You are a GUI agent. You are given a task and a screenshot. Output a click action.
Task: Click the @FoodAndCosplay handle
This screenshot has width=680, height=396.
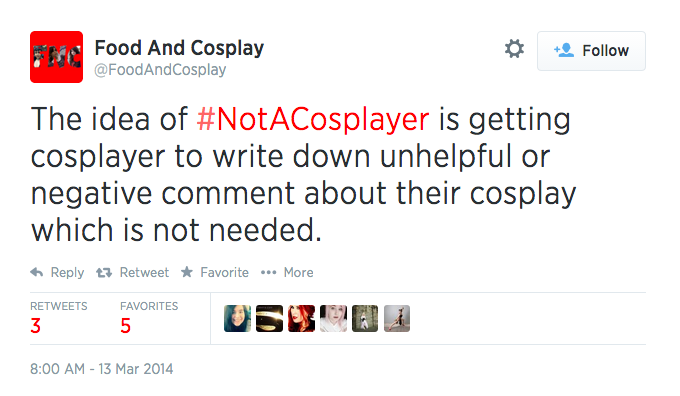click(x=160, y=70)
